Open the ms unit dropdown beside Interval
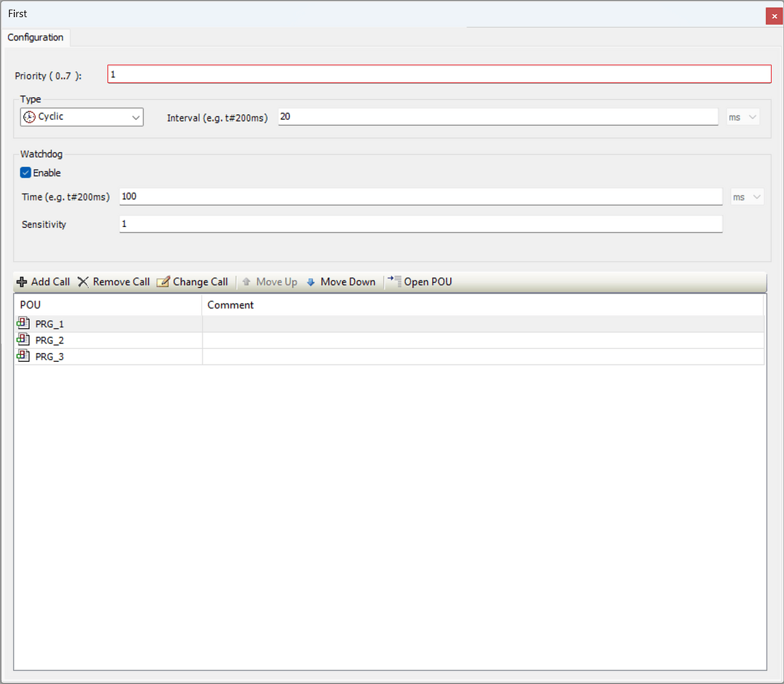This screenshot has height=684, width=784. point(742,117)
